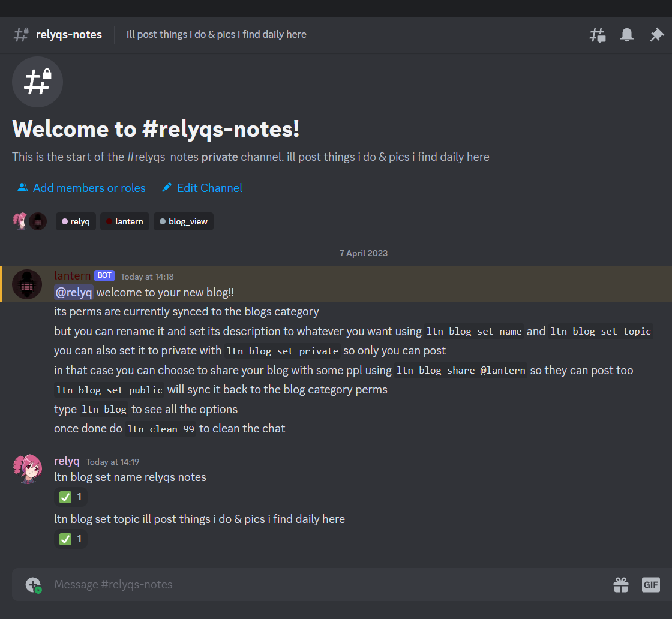Click the relyq username in message
Screen dimensions: 672x619
click(x=67, y=461)
